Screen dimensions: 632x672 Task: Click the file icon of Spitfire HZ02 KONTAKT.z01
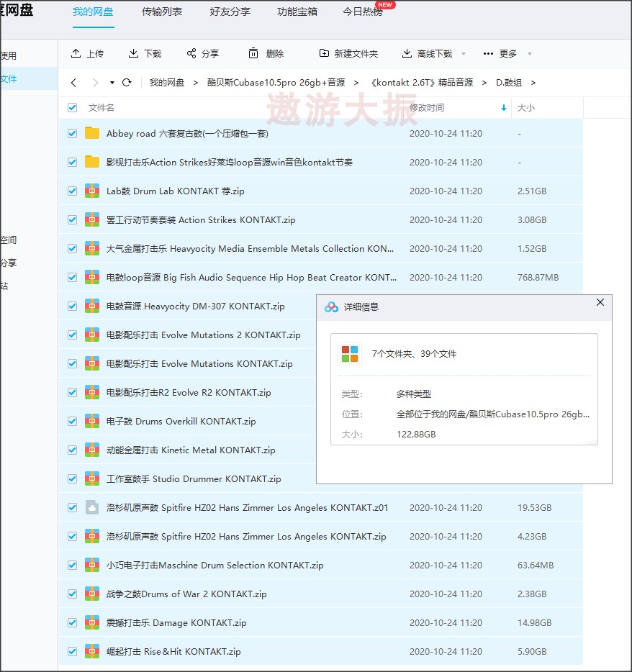(x=92, y=507)
